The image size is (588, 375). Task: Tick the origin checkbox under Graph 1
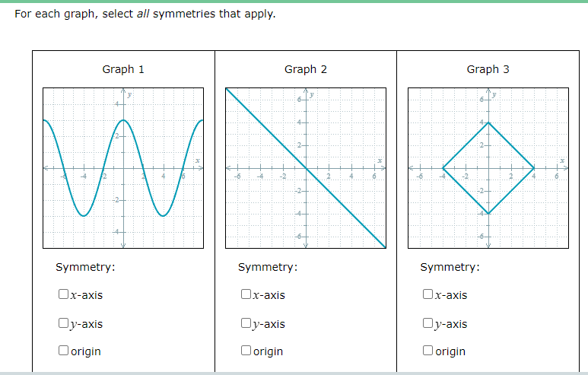(63, 351)
